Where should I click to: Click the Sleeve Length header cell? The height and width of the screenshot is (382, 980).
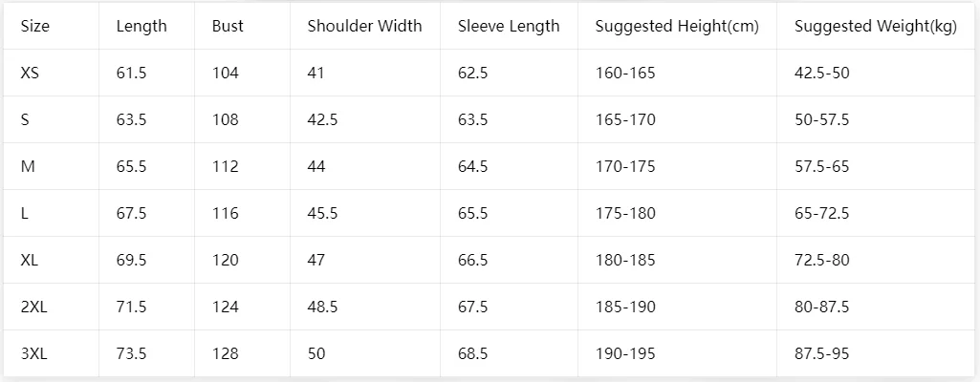coord(509,26)
